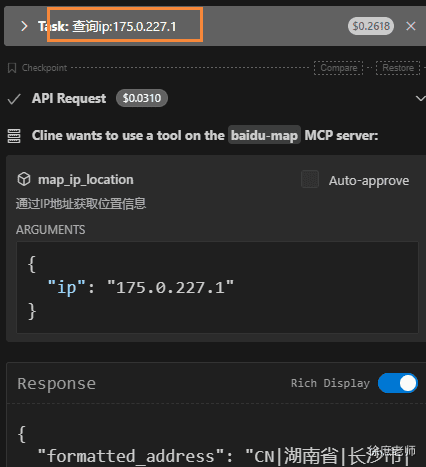Click the API Request checkmark icon
Viewport: 426px width, 467px height.
(x=14, y=99)
